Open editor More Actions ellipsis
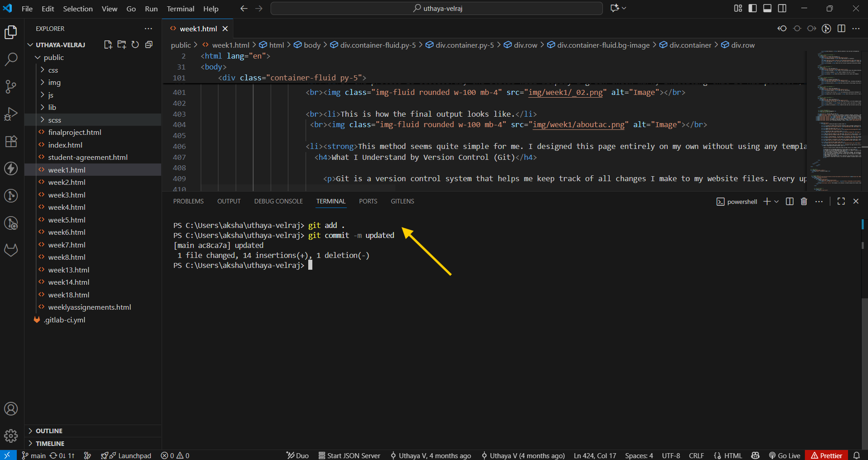The image size is (868, 460). 856,29
